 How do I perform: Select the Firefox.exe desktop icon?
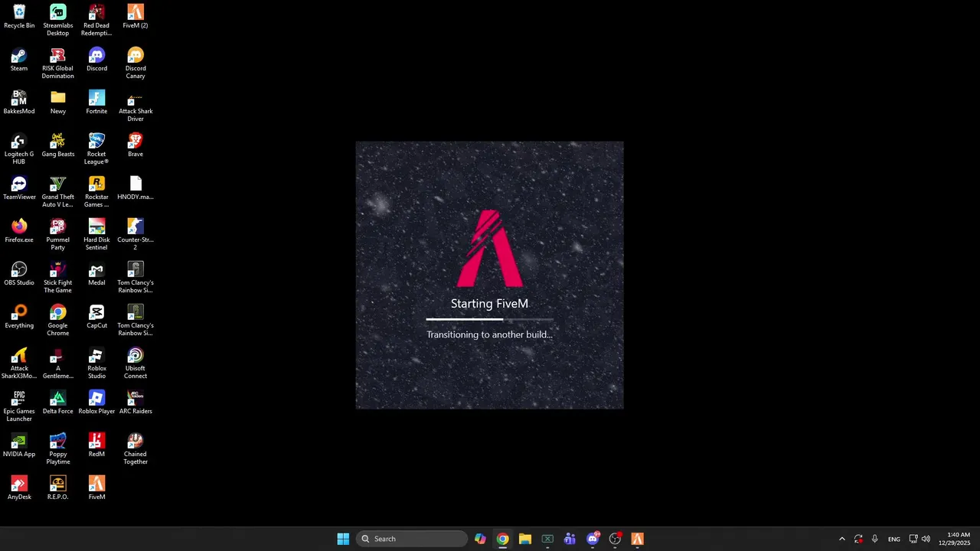[x=19, y=231]
